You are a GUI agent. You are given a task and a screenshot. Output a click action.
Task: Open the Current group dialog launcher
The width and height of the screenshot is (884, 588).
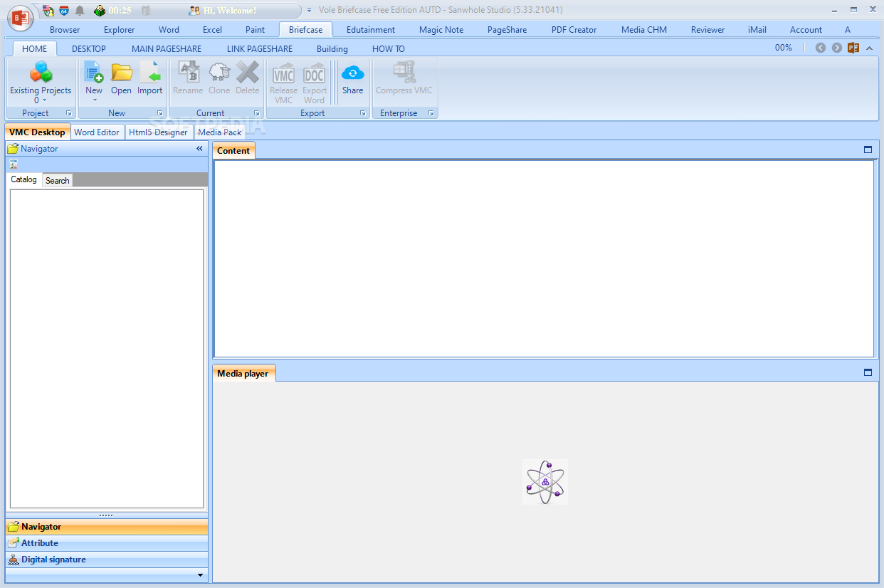257,113
